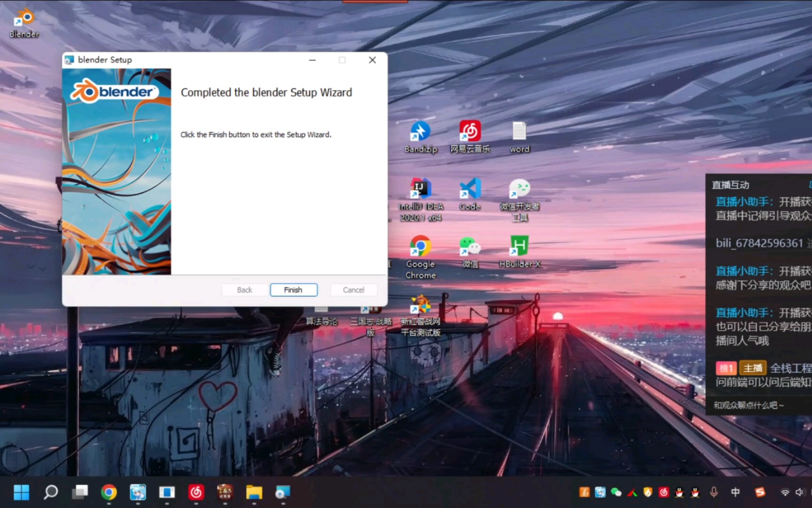Screen dimensions: 812x508
Task: Open the yellow shield security tray icon
Action: click(648, 492)
